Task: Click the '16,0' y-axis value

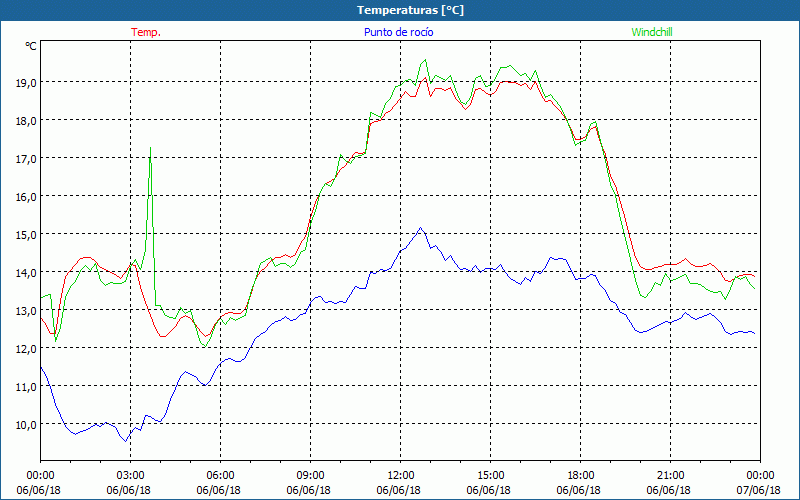Action: [27, 196]
